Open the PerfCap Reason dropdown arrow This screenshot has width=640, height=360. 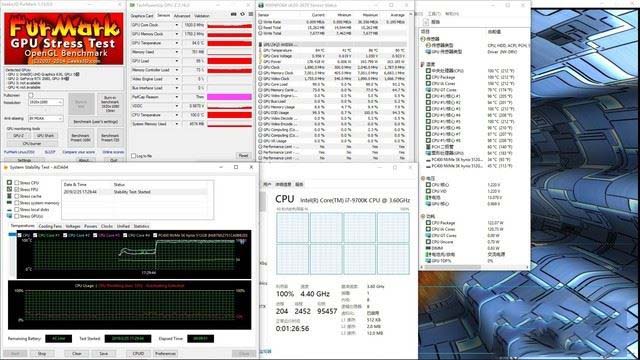pyautogui.click(x=177, y=97)
